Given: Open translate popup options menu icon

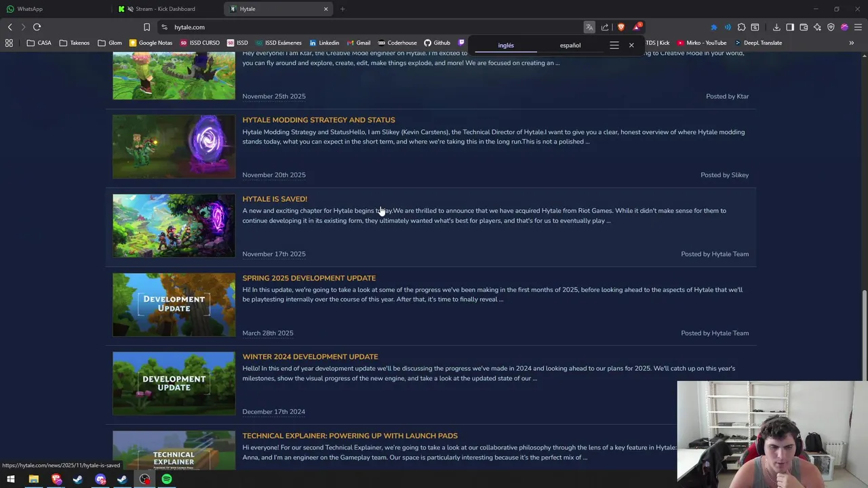Looking at the screenshot, I should coord(614,45).
